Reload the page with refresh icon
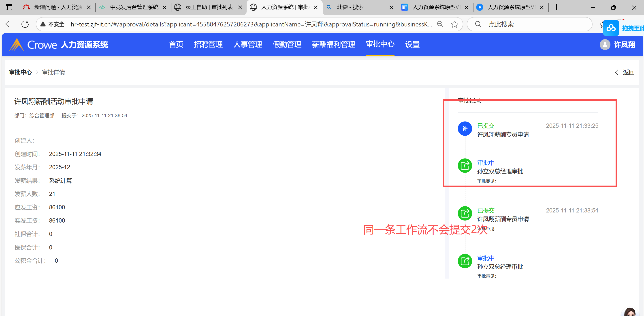The image size is (644, 316). point(25,24)
